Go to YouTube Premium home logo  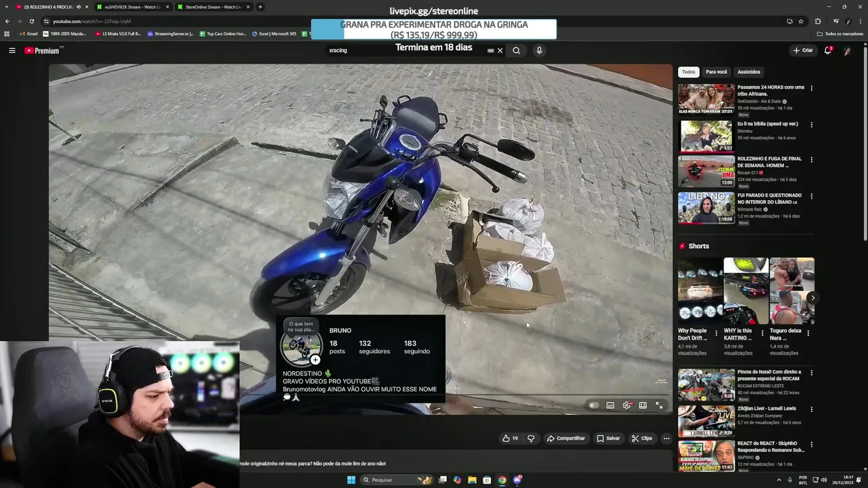(43, 51)
